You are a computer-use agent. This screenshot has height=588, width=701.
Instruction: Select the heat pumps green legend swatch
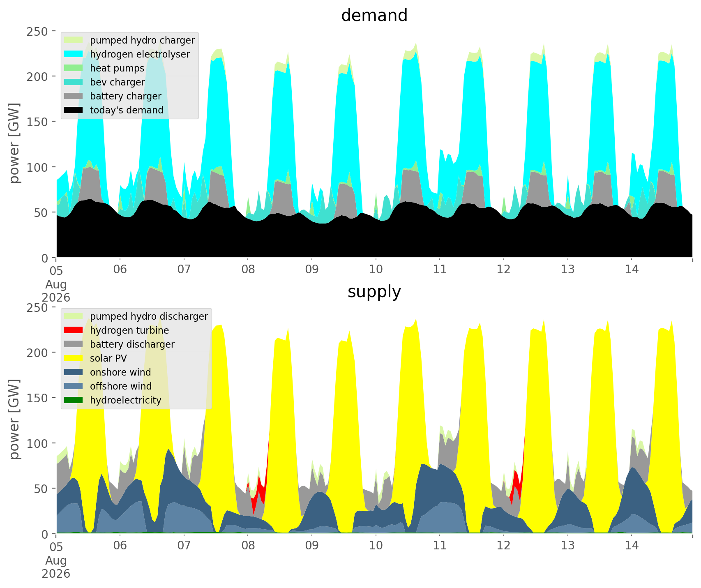[x=74, y=68]
